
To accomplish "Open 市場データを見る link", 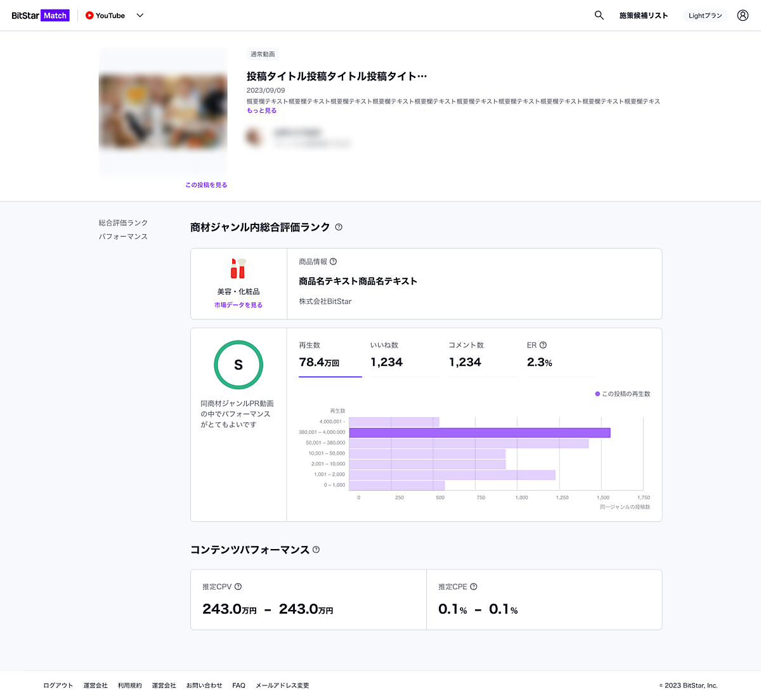I will point(238,305).
